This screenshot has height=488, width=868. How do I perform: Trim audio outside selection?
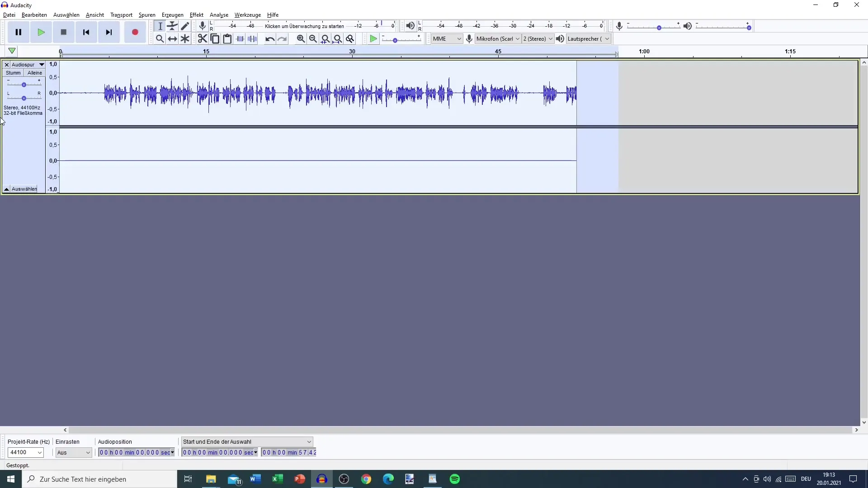coord(240,39)
